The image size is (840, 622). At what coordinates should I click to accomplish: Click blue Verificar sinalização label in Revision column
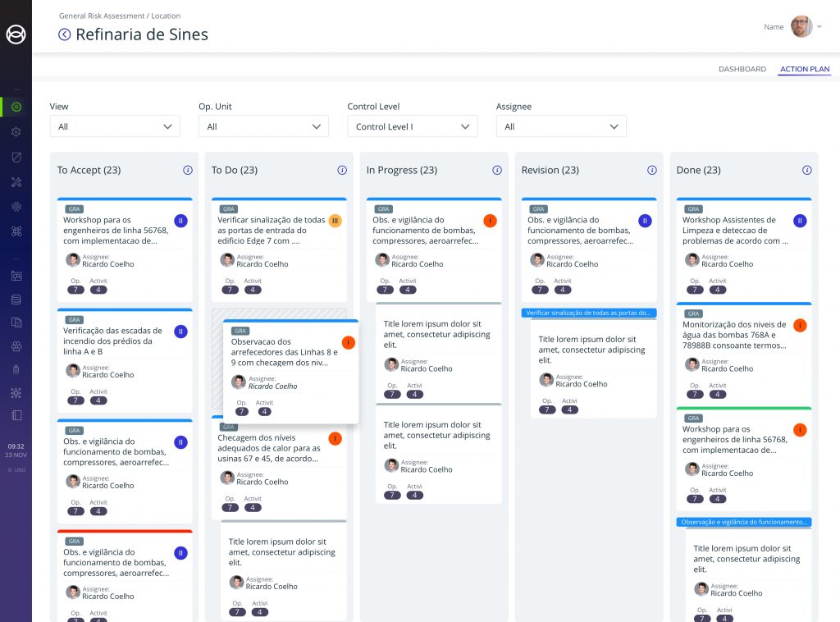coord(589,313)
